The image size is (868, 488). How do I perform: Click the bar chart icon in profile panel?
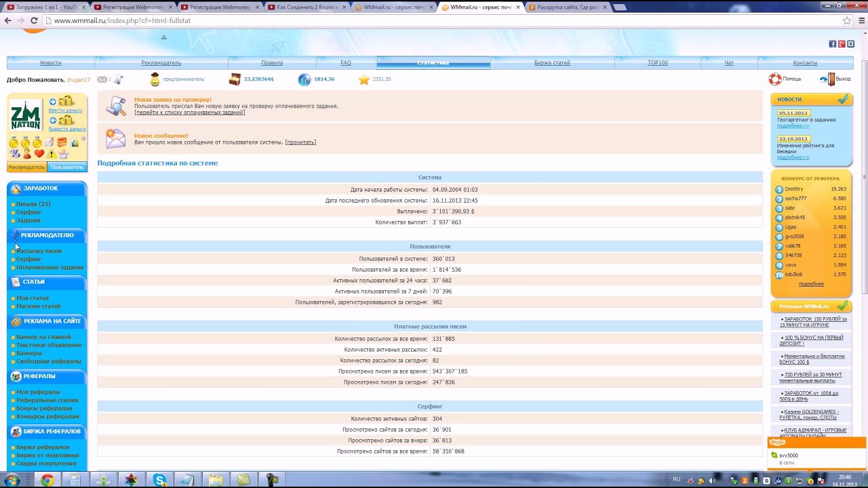point(74,142)
